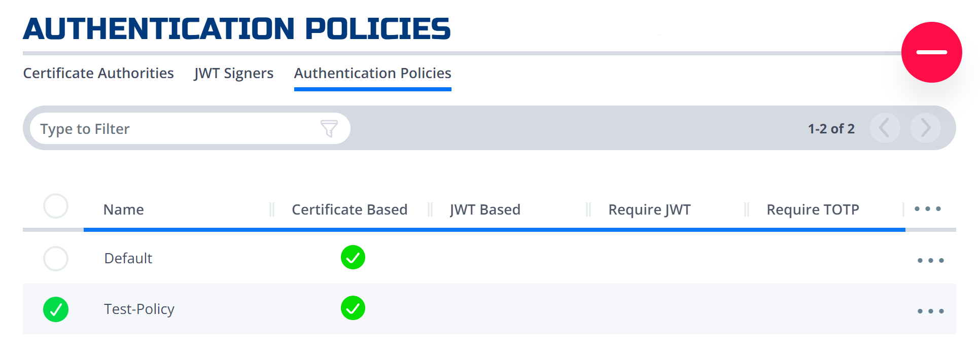Switch to Certificate Authorities tab
Viewport: 980px width, 350px height.
[x=98, y=73]
